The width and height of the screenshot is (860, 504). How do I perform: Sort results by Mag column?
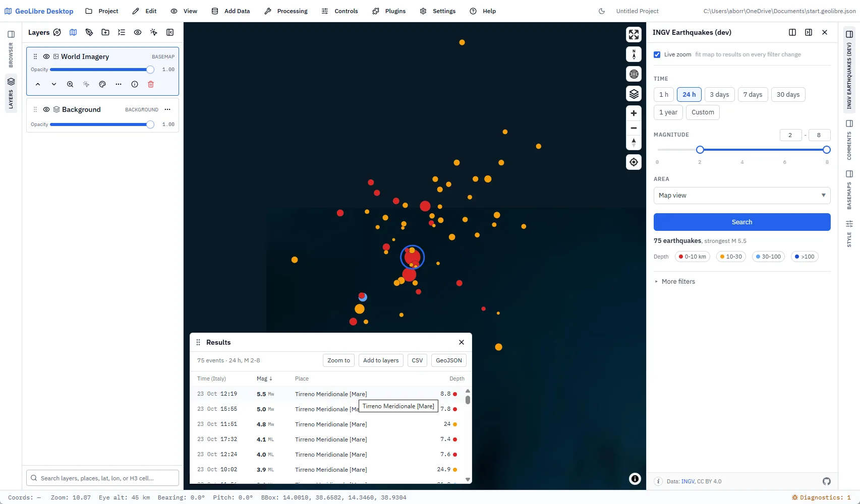click(x=264, y=379)
